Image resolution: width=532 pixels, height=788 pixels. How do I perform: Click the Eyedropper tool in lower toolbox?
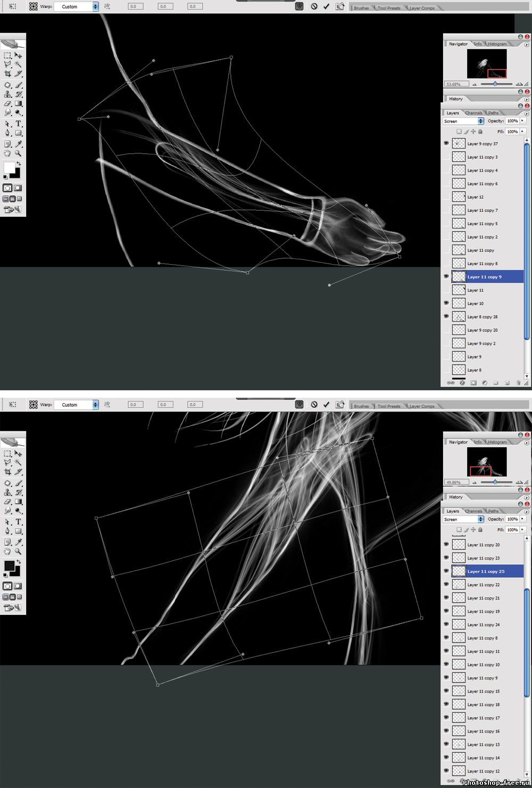(18, 542)
